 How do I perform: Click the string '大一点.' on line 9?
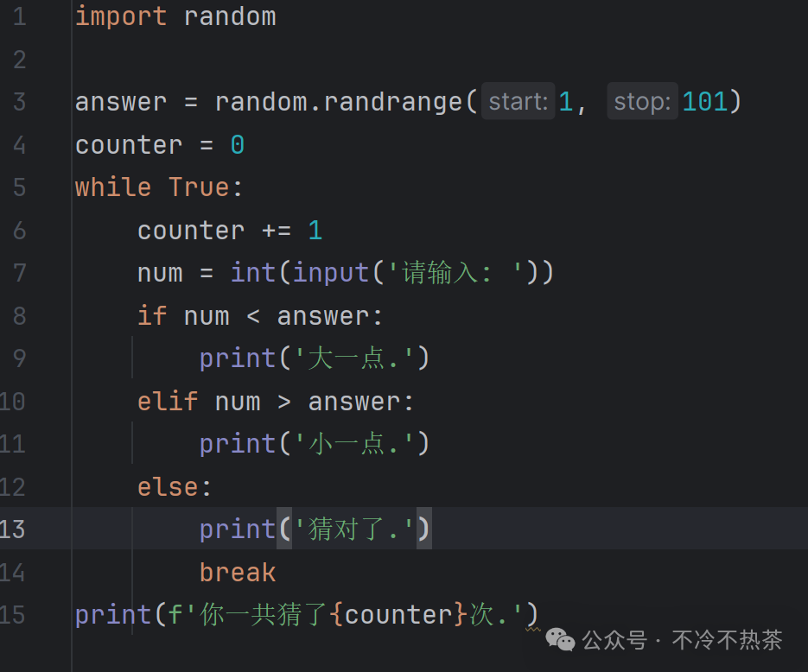353,358
